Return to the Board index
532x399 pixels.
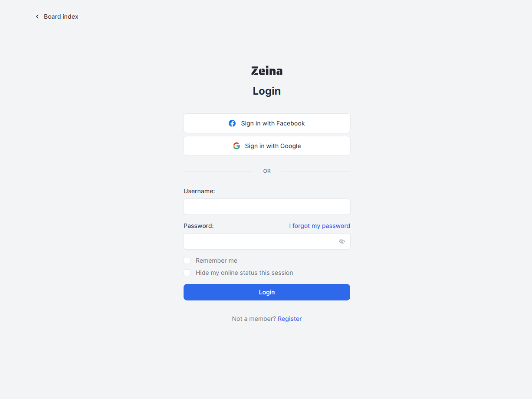61,16
